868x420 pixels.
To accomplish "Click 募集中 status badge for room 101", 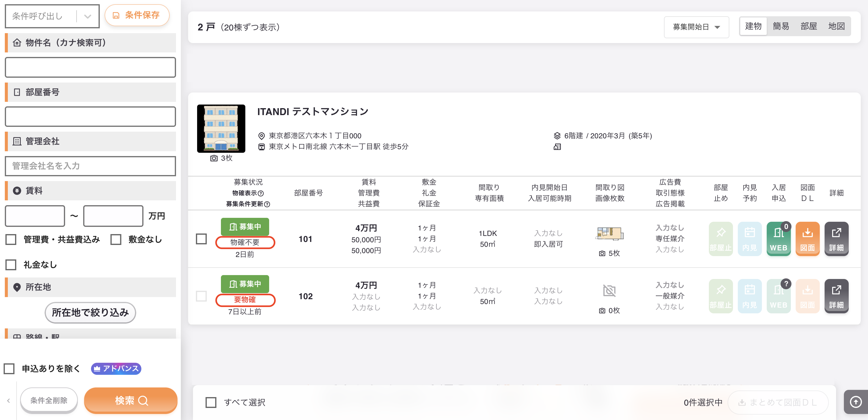I will tap(245, 227).
